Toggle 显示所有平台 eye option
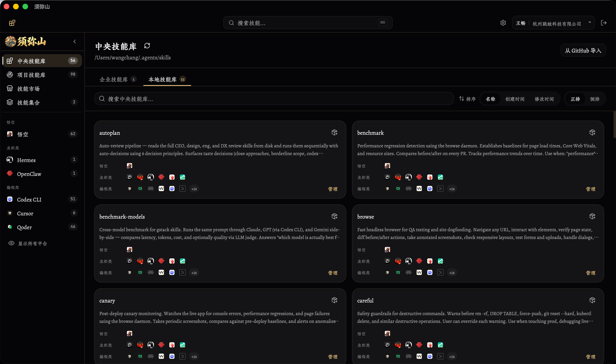The height and width of the screenshot is (364, 616). coord(28,243)
